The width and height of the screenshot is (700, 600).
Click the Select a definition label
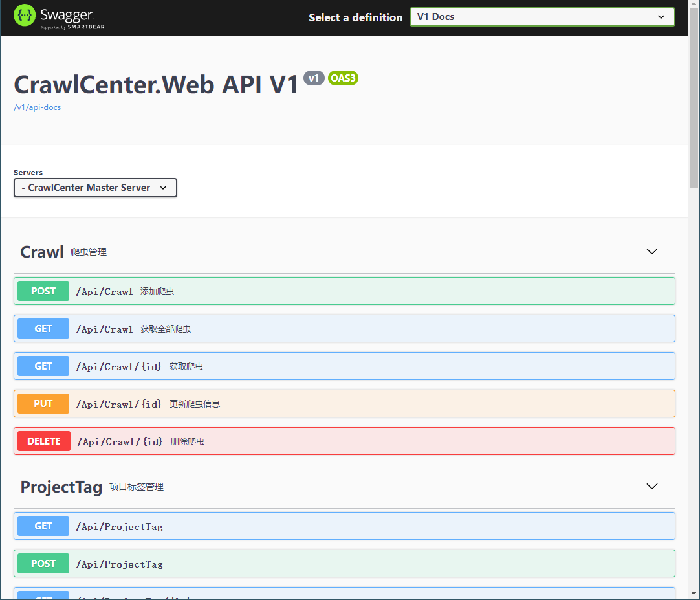356,17
